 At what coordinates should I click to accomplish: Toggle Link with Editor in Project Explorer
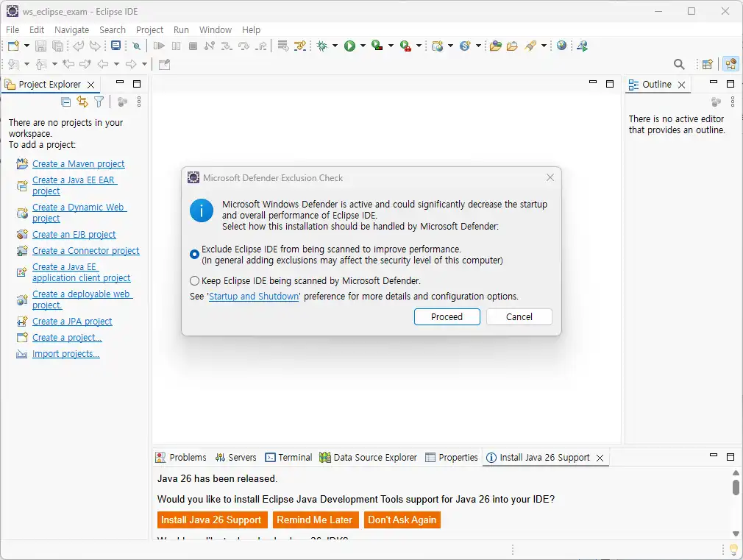[x=82, y=102]
